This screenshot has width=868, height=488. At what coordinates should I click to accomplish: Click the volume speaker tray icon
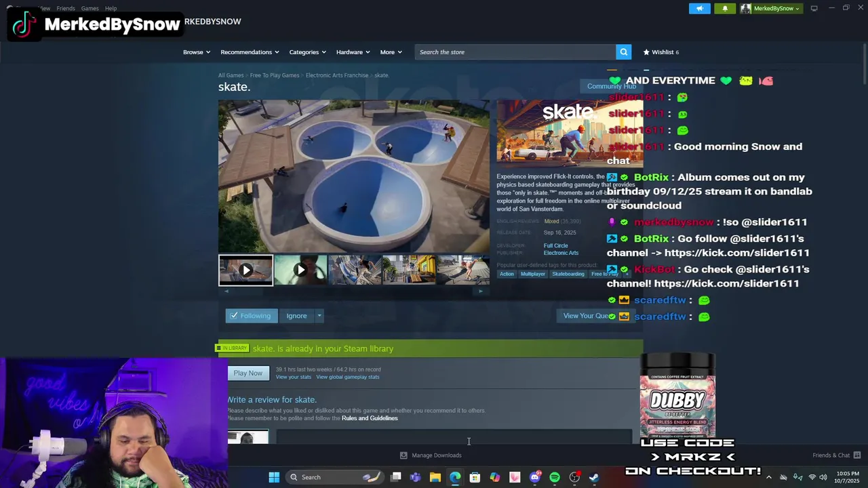coord(823,477)
